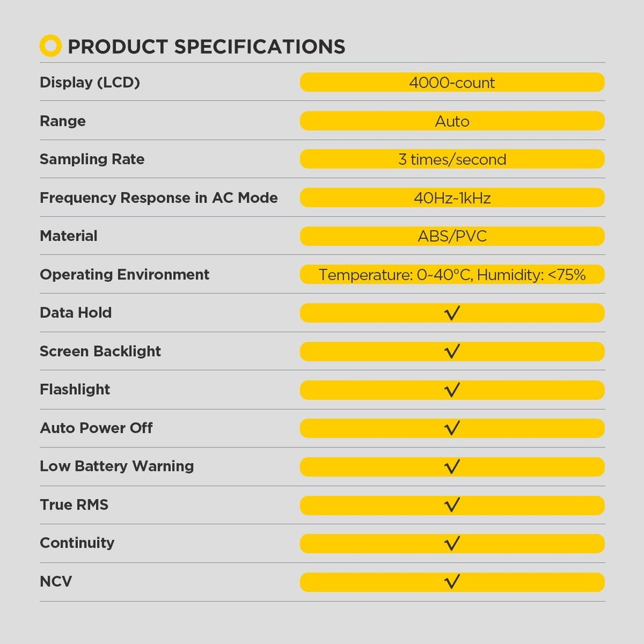Click the Data Hold checkmark
This screenshot has height=644, width=644.
(x=452, y=313)
